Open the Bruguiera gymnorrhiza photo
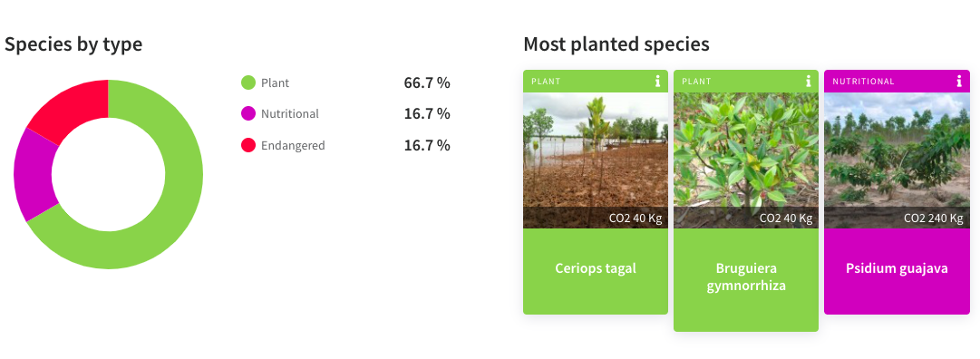980x359 pixels. pyautogui.click(x=745, y=160)
